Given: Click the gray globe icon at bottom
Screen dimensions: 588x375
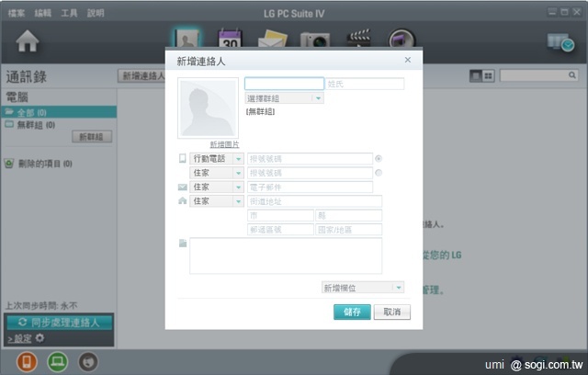Looking at the screenshot, I should coord(88,361).
